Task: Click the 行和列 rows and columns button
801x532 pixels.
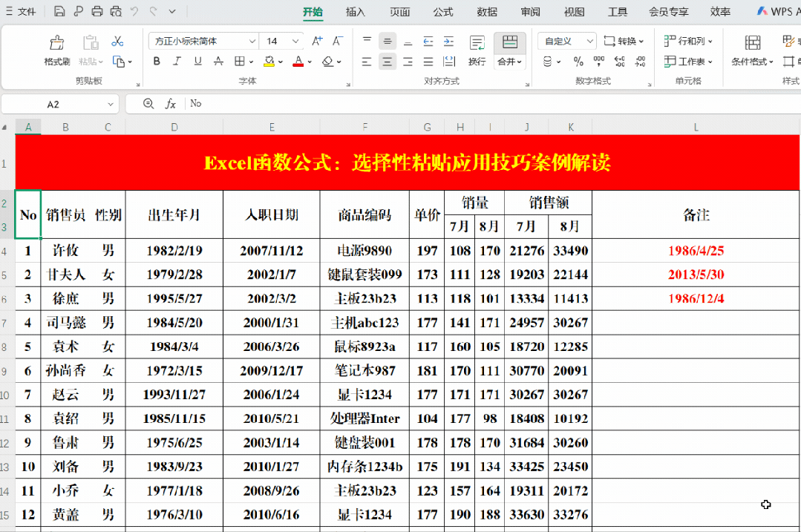Action: [687, 42]
